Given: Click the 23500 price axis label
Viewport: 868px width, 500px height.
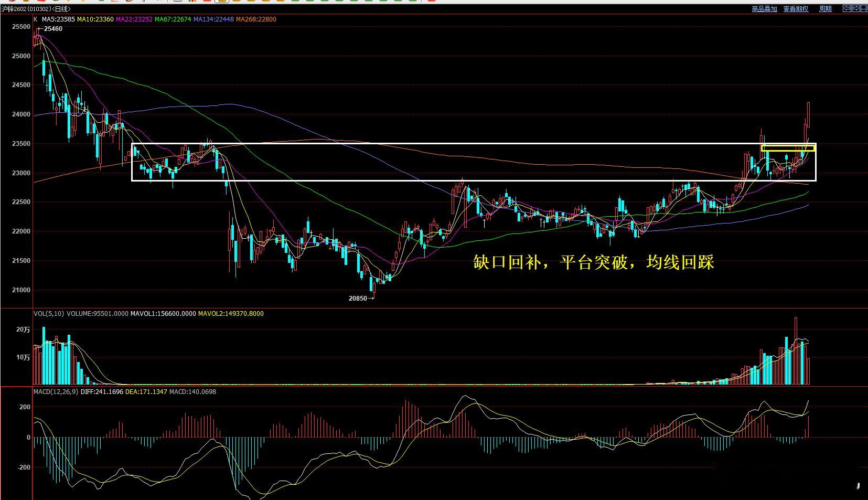Looking at the screenshot, I should click(x=22, y=144).
